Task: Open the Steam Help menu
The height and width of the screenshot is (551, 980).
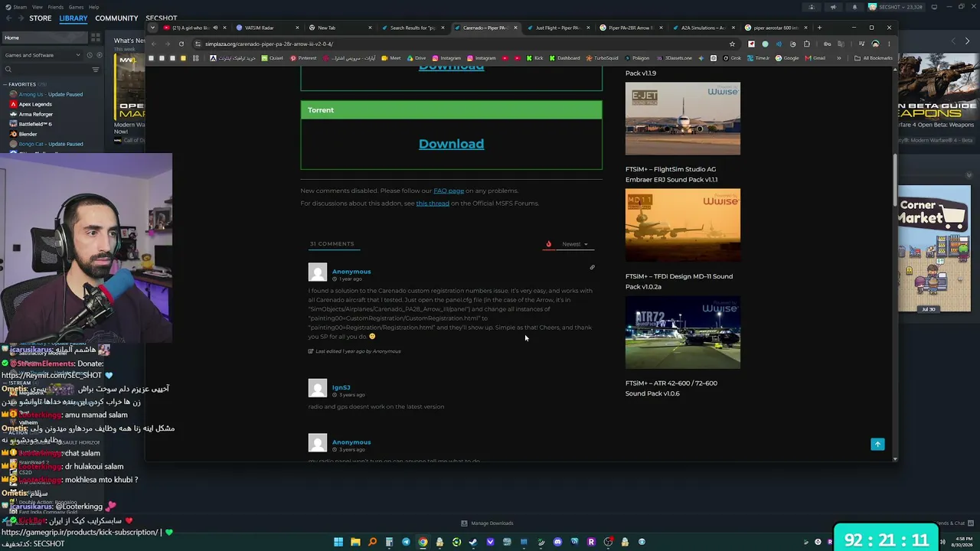Action: [x=93, y=7]
